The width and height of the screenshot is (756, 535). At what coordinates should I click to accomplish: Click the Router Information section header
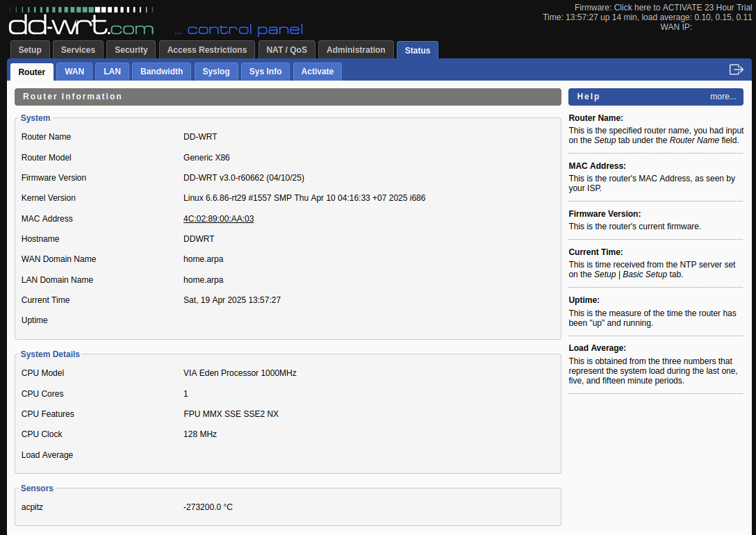(288, 97)
